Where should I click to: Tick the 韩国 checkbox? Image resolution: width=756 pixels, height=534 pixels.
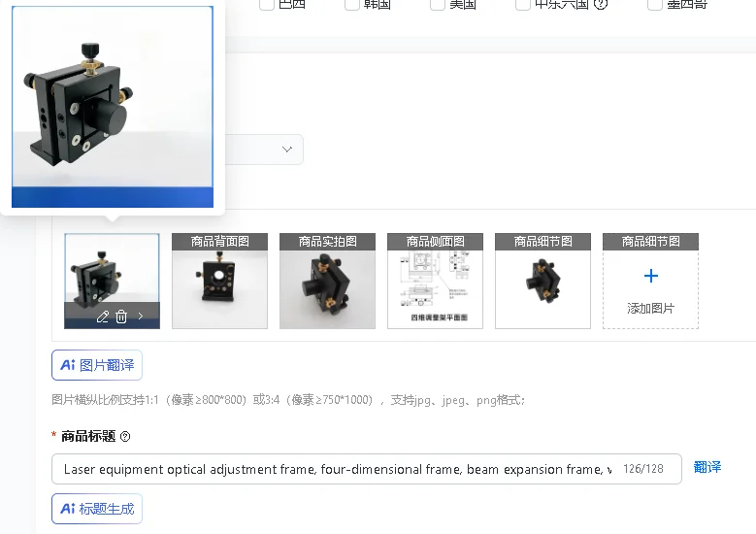(352, 4)
